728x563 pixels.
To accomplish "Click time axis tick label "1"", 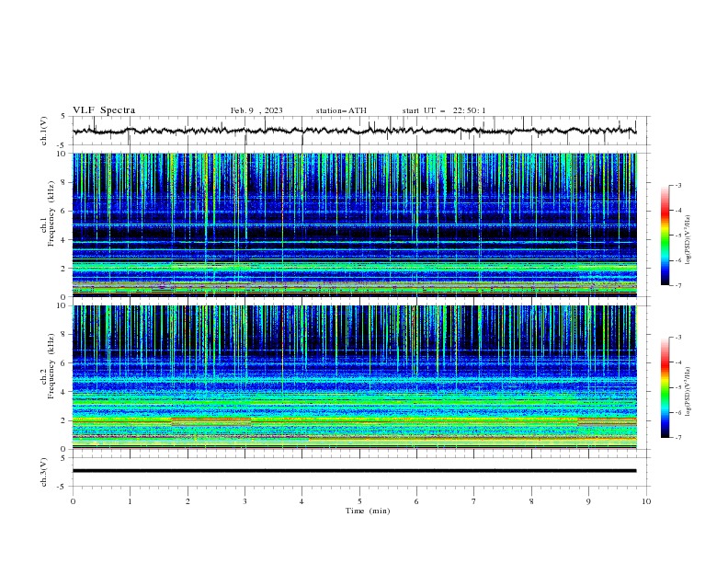I will coord(130,501).
